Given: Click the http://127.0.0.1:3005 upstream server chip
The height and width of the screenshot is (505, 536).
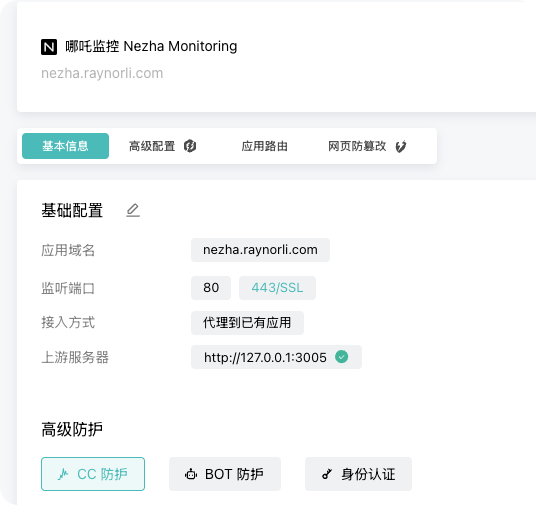Looking at the screenshot, I should (x=276, y=357).
